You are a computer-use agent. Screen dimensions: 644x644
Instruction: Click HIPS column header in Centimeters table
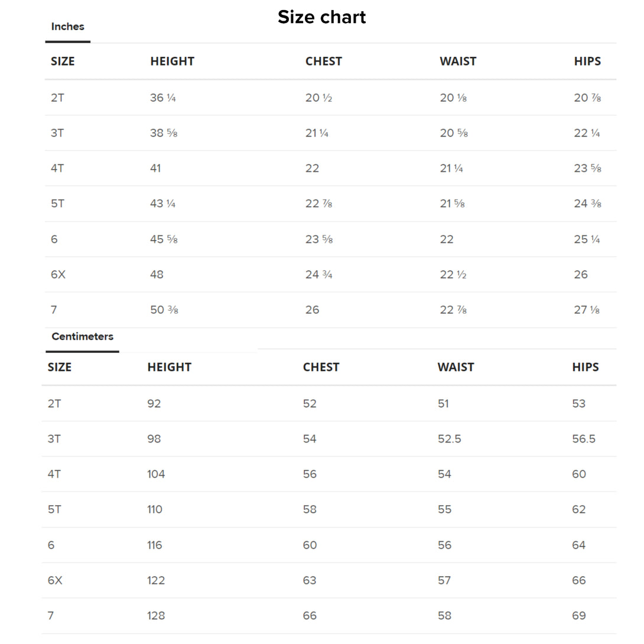pyautogui.click(x=585, y=367)
